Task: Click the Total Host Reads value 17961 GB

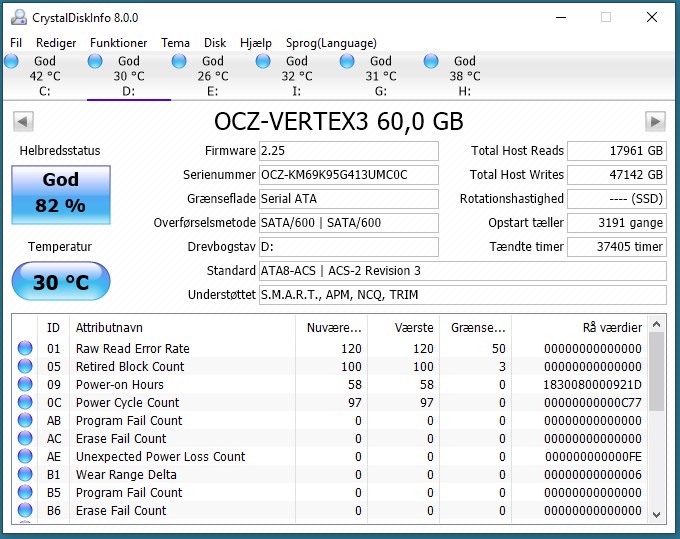Action: tap(617, 151)
